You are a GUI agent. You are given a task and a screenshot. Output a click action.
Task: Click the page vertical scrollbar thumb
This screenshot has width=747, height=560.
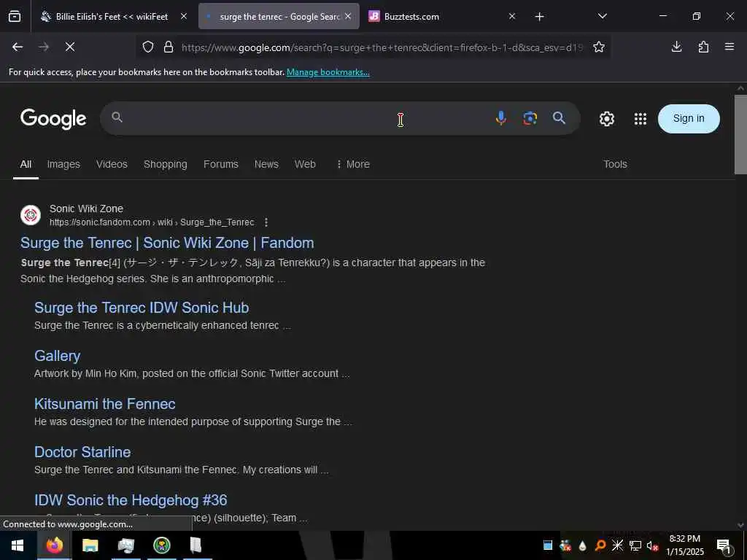[x=740, y=134]
